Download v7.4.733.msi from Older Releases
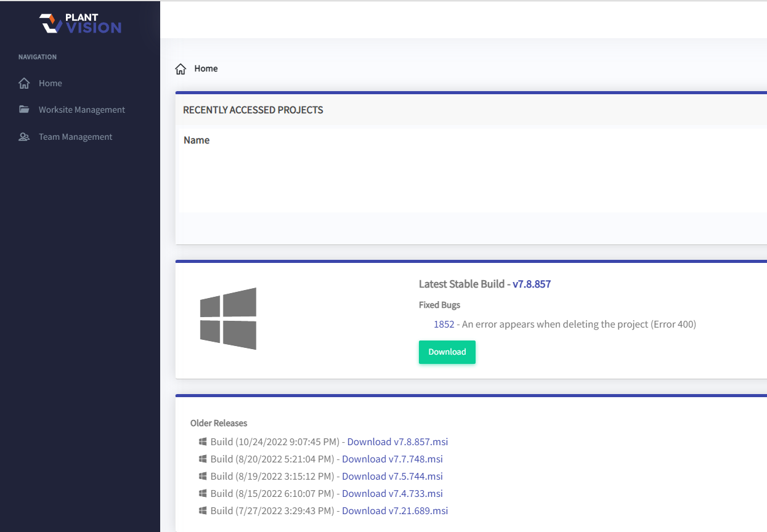 click(x=392, y=493)
